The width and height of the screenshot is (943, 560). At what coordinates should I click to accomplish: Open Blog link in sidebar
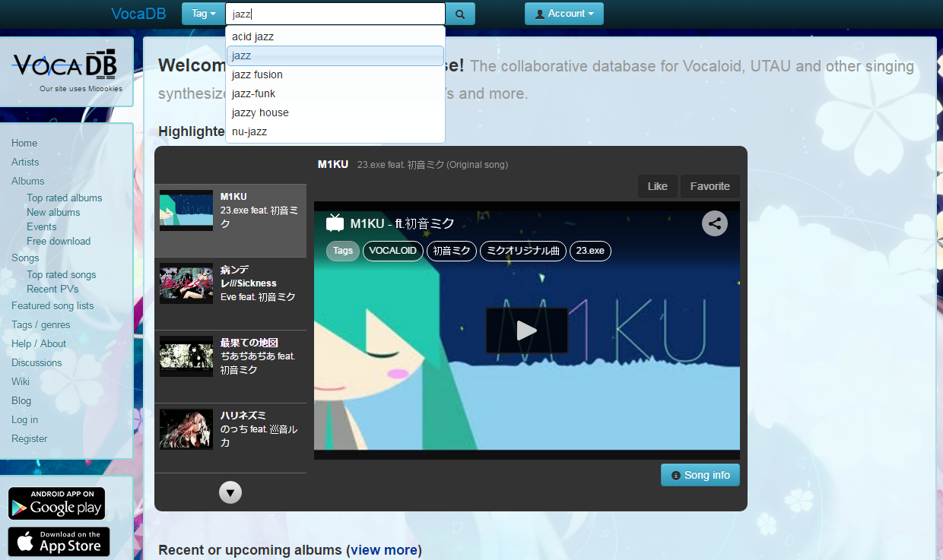click(21, 400)
